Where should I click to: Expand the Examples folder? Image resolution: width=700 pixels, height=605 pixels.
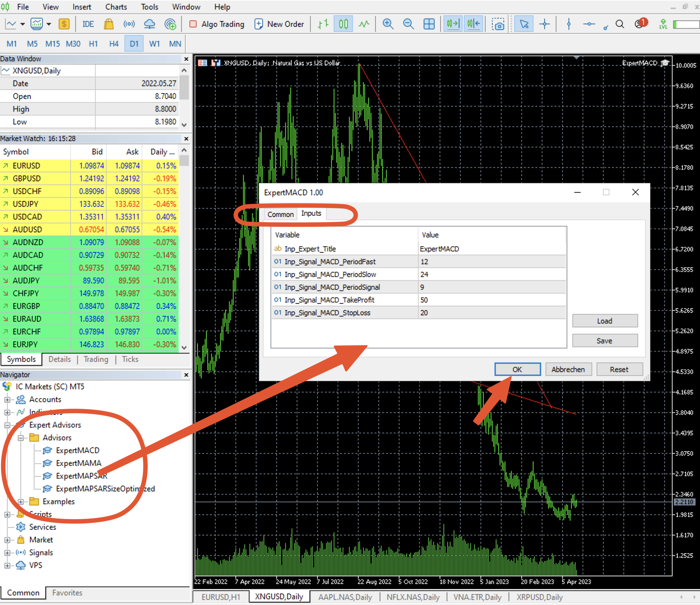[21, 502]
